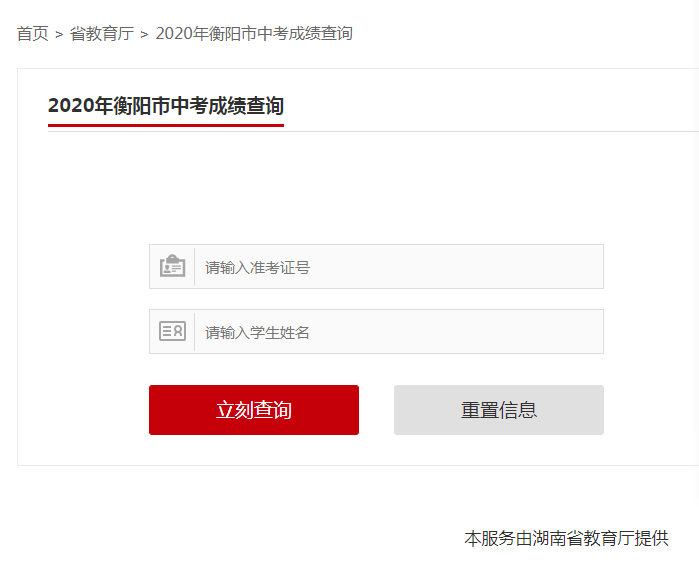Image resolution: width=699 pixels, height=577 pixels.
Task: Click the first breadcrumb arrow after 首页
Action: coord(59,34)
